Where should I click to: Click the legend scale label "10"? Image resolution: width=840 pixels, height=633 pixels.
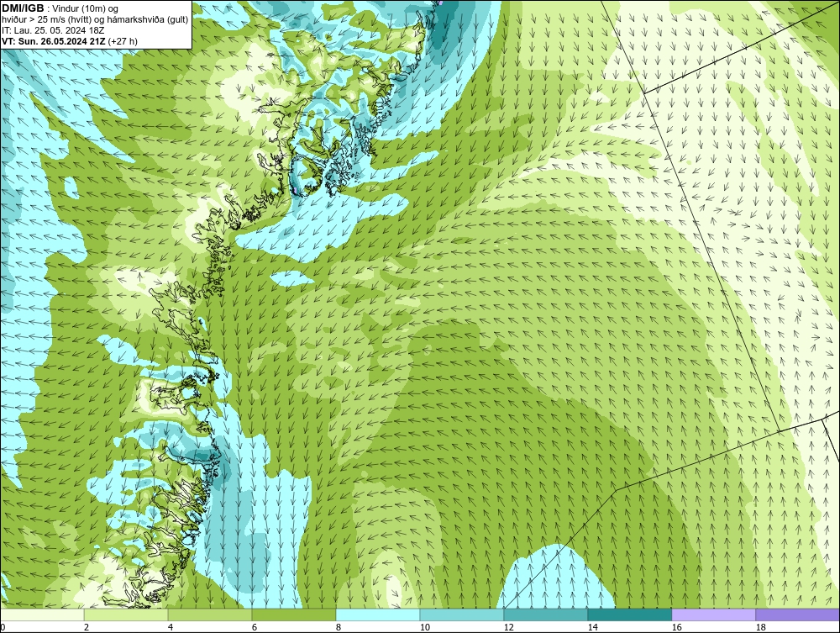pyautogui.click(x=424, y=627)
